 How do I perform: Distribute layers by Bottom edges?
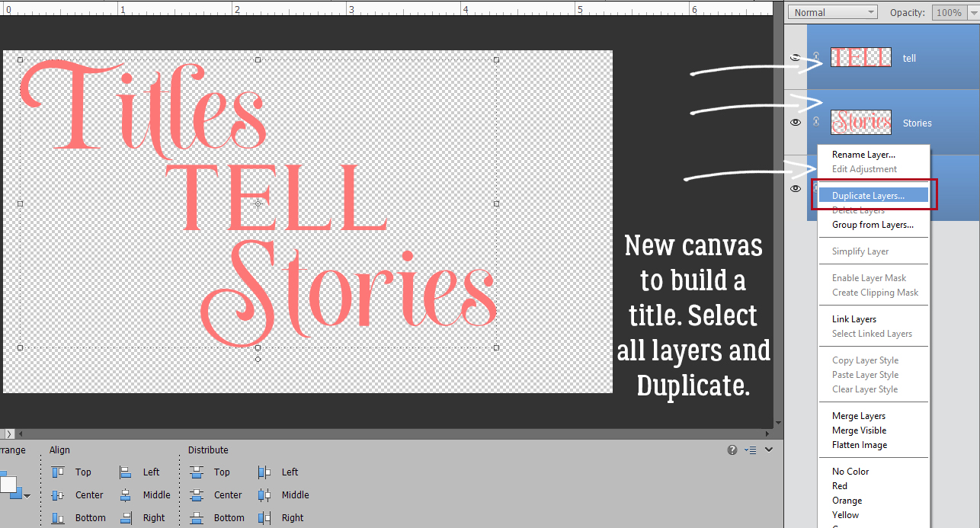point(216,518)
